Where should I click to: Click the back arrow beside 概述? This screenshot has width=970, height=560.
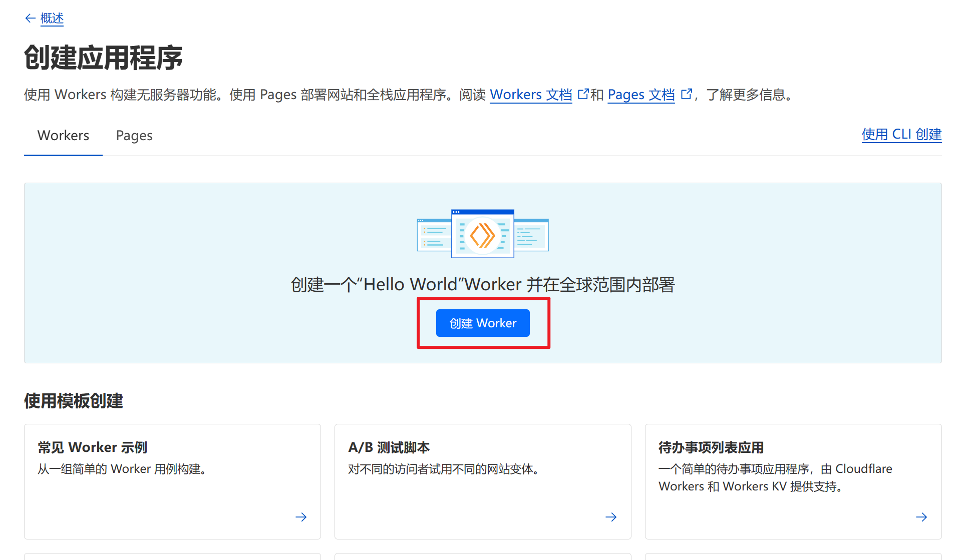coord(30,19)
